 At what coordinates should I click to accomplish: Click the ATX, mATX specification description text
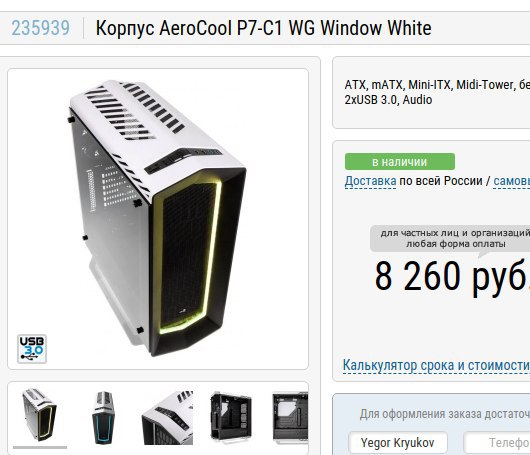437,92
